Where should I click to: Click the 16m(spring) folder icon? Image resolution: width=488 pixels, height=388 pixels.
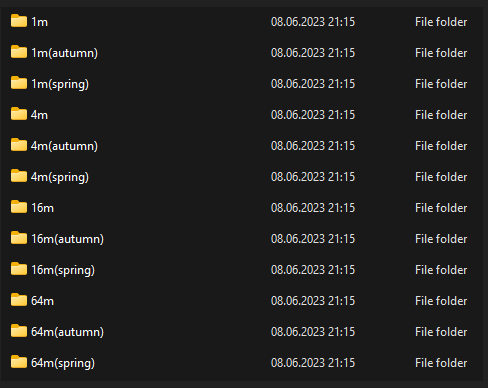click(19, 269)
